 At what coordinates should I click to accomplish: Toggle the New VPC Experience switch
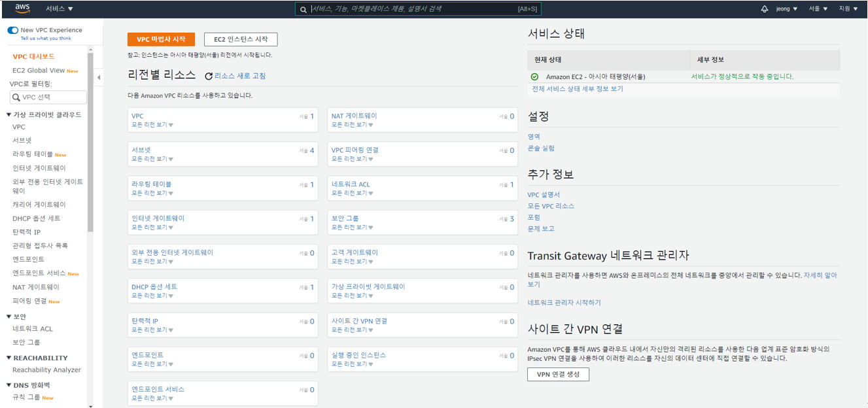pos(13,30)
